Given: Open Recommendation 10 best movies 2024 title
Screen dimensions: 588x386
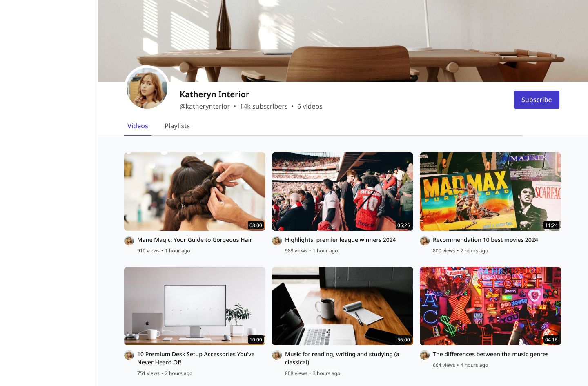Looking at the screenshot, I should [x=486, y=240].
